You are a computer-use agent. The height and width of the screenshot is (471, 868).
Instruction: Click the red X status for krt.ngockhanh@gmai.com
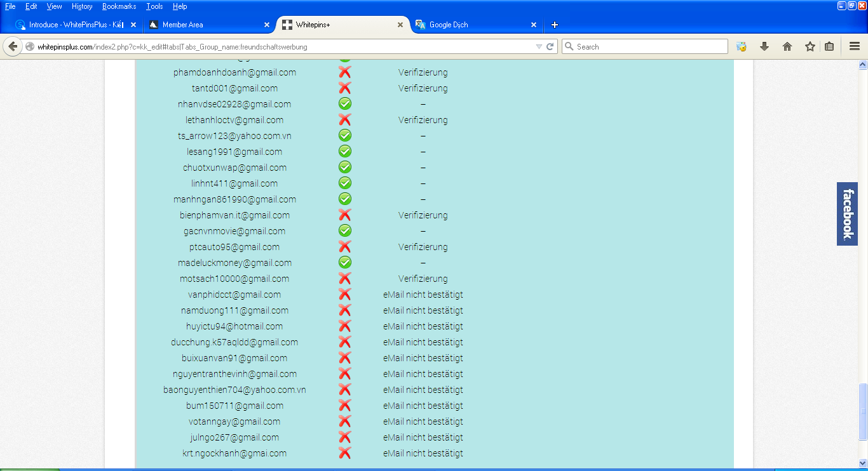[x=345, y=453]
